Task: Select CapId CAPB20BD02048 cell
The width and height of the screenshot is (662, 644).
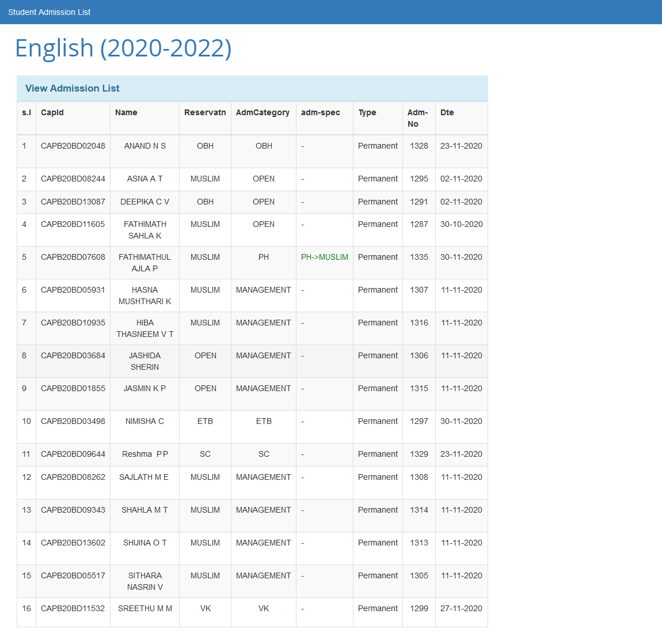Action: [x=73, y=146]
